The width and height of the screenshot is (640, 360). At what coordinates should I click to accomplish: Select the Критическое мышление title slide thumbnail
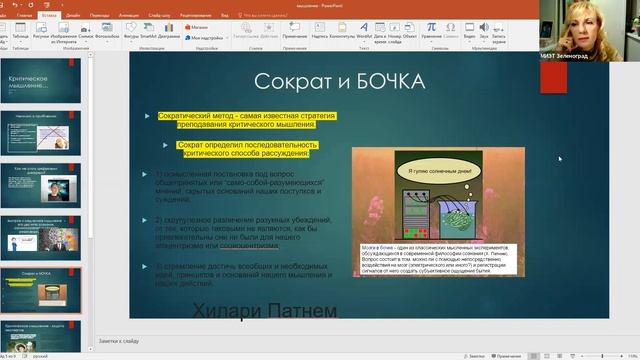pyautogui.click(x=41, y=80)
